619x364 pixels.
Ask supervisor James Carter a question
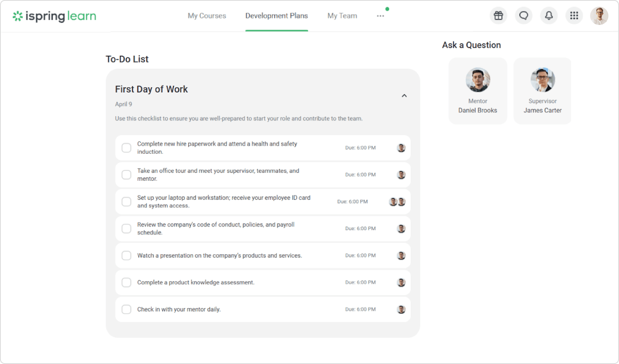[x=543, y=91]
